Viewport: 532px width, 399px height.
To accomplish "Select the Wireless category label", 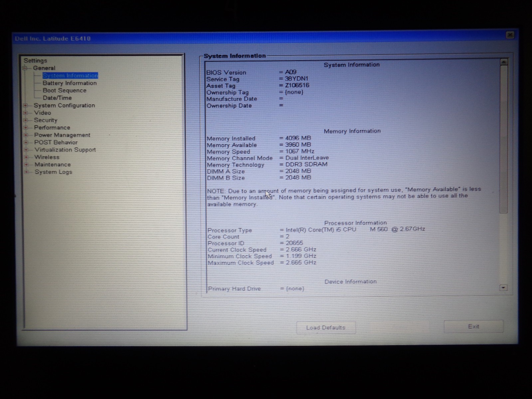I will pos(47,157).
